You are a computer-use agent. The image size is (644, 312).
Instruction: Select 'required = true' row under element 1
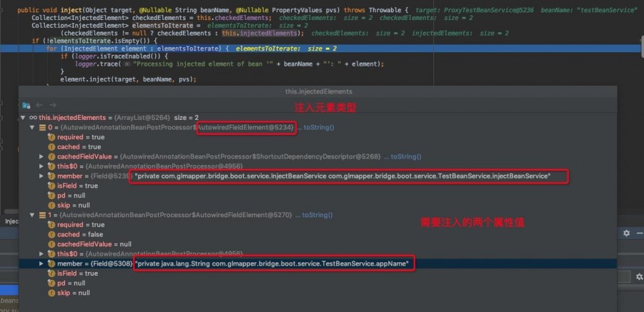[x=318, y=225]
